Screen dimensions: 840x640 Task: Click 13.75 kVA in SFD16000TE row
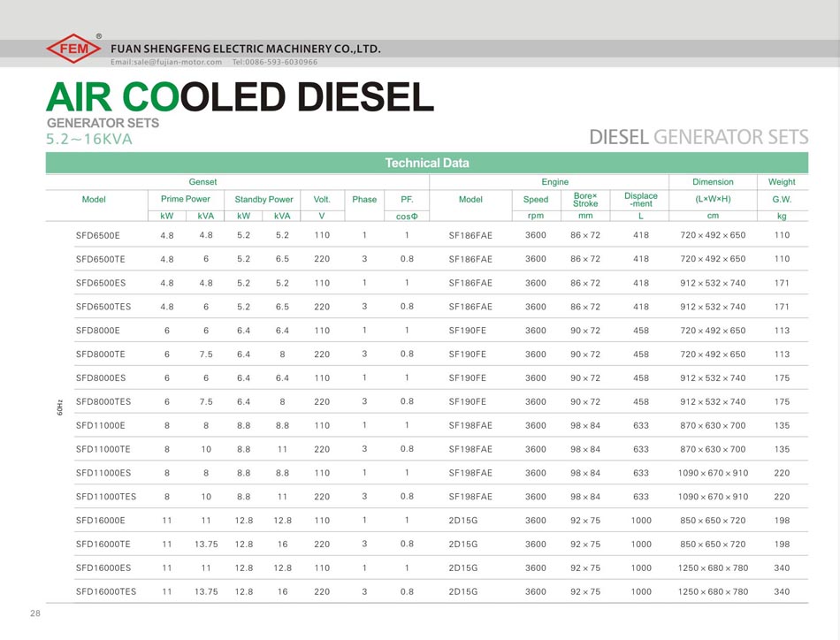point(206,545)
